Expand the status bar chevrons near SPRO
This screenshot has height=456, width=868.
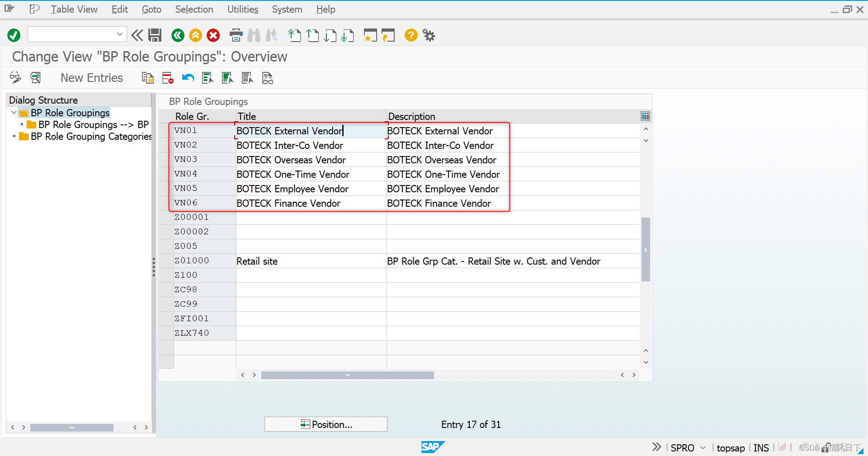click(657, 447)
